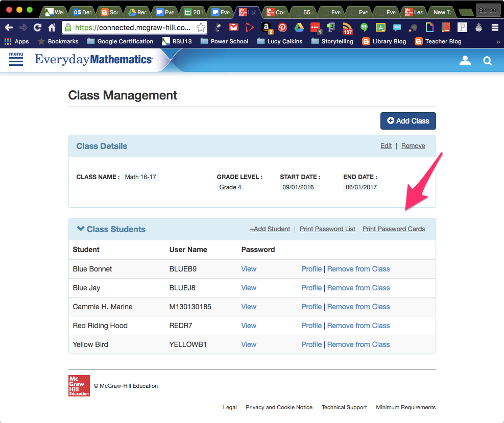Open the RSU13 bookmark
504x423 pixels.
coord(177,41)
